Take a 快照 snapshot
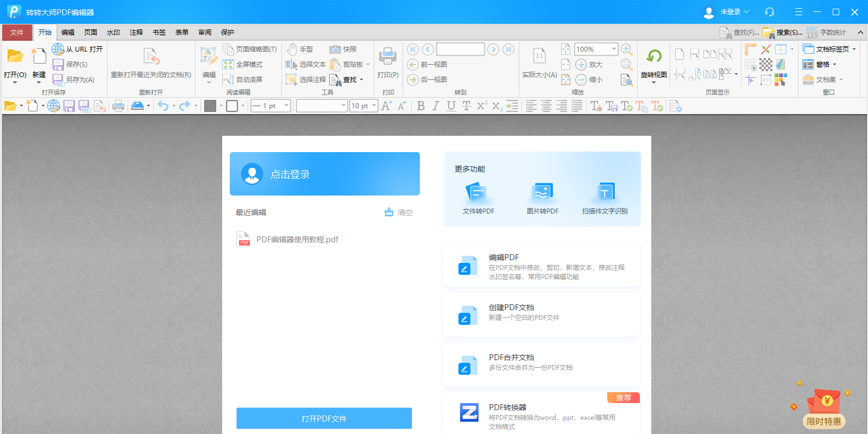868x434 pixels. (x=343, y=49)
